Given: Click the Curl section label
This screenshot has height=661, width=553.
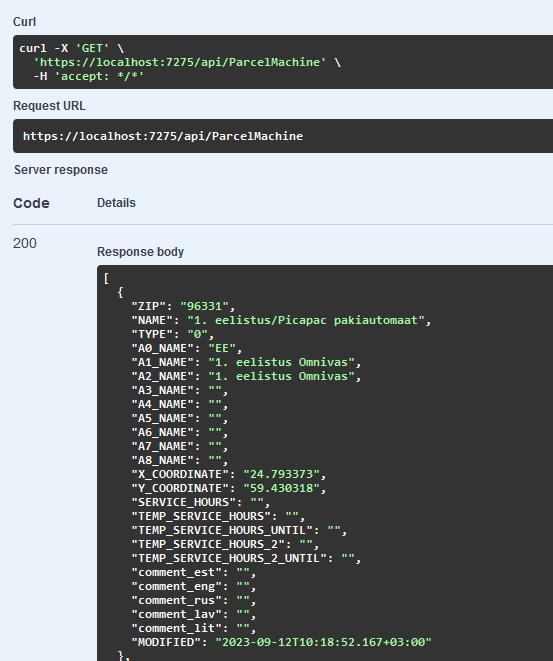Looking at the screenshot, I should tap(24, 22).
